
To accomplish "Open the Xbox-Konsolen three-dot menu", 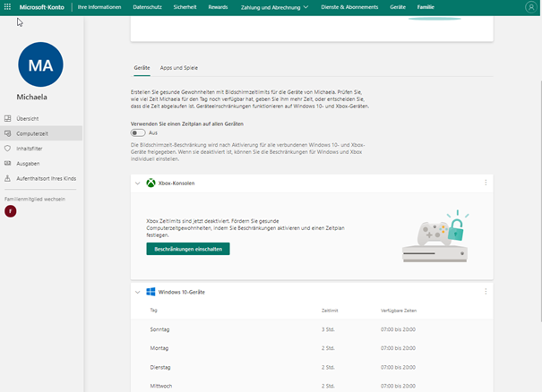I will (x=486, y=183).
